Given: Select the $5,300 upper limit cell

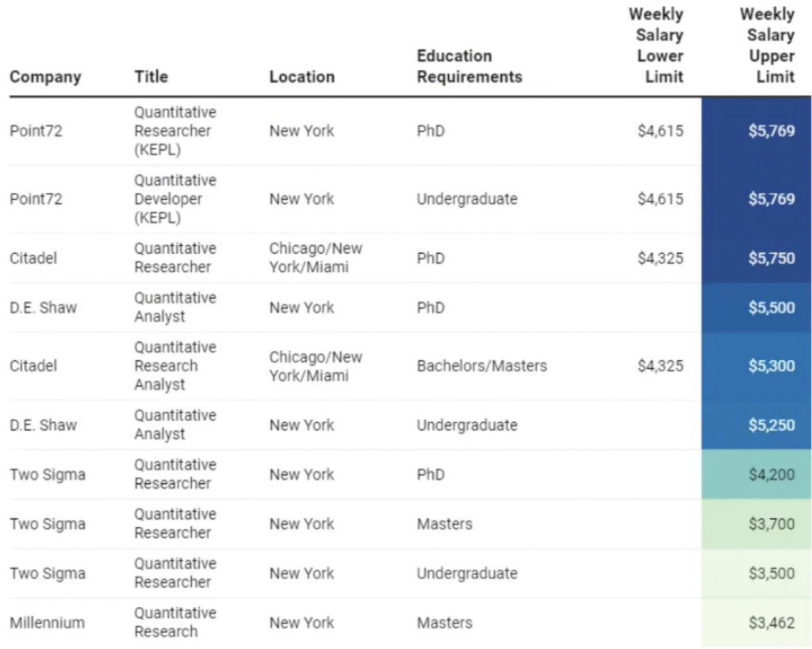Looking at the screenshot, I should [756, 367].
